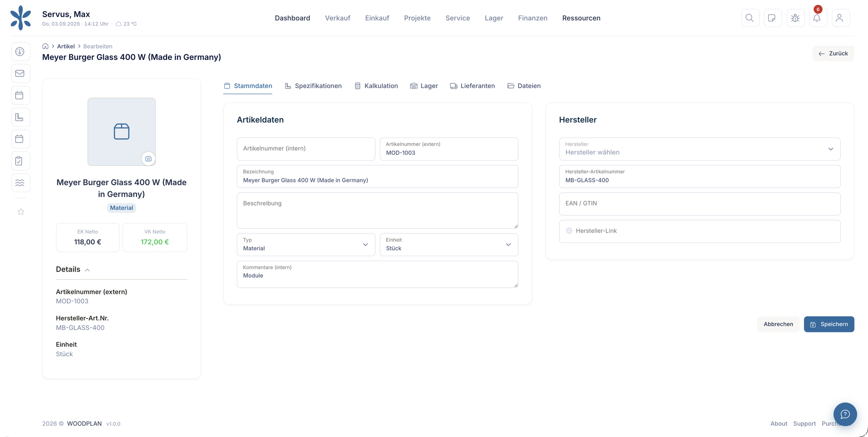Click the EAN / GTIN input field
Viewport: 868px width, 437px height.
pyautogui.click(x=700, y=204)
